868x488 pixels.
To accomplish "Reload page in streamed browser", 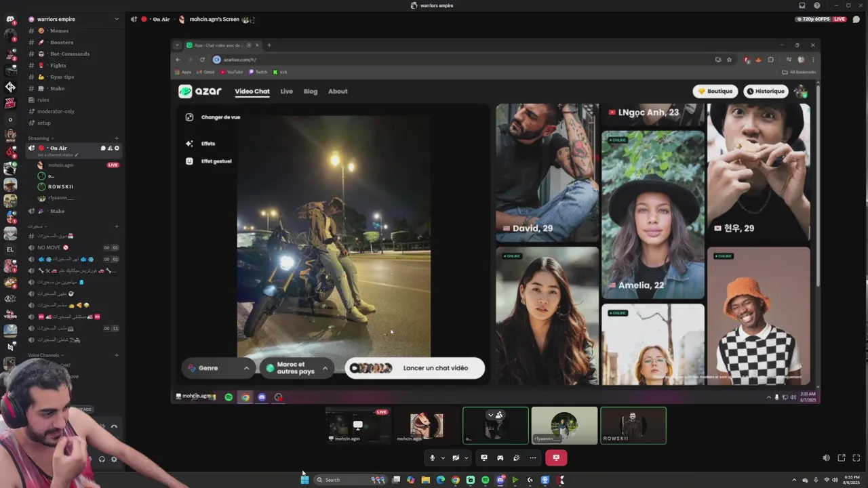I will click(x=202, y=59).
